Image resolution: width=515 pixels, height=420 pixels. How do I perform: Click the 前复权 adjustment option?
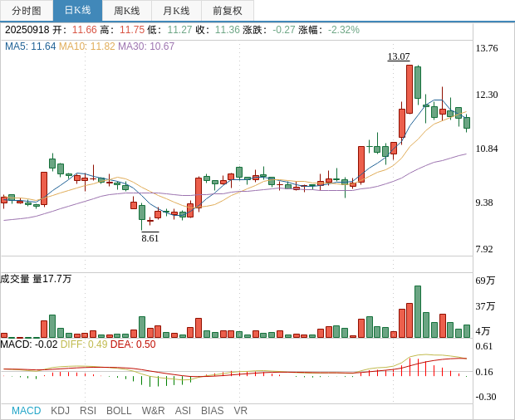click(x=227, y=11)
